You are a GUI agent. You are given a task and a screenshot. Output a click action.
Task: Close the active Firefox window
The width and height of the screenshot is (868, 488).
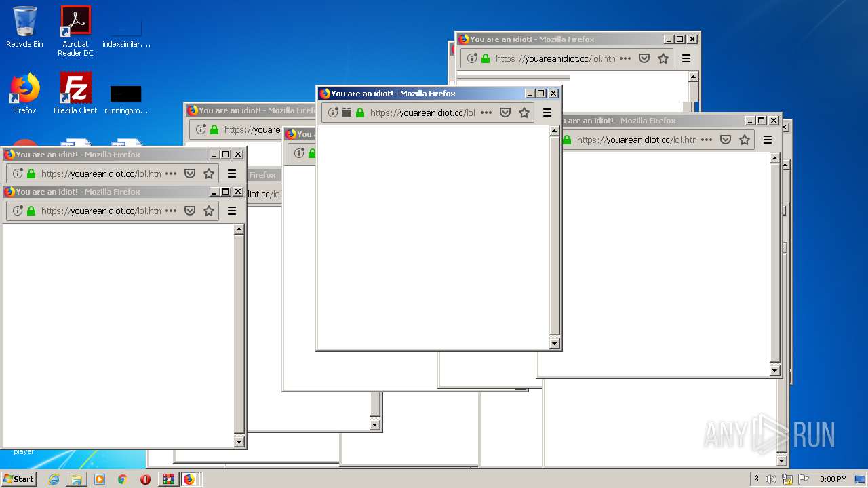click(x=553, y=94)
